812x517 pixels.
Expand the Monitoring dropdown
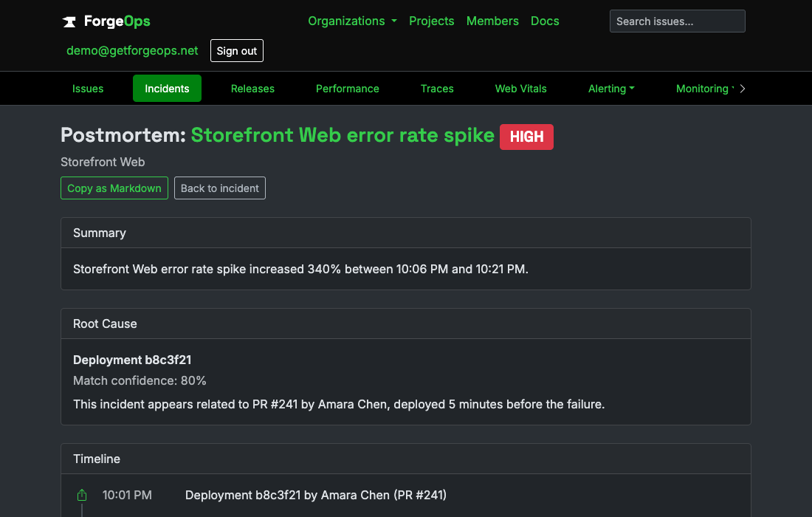coord(705,89)
